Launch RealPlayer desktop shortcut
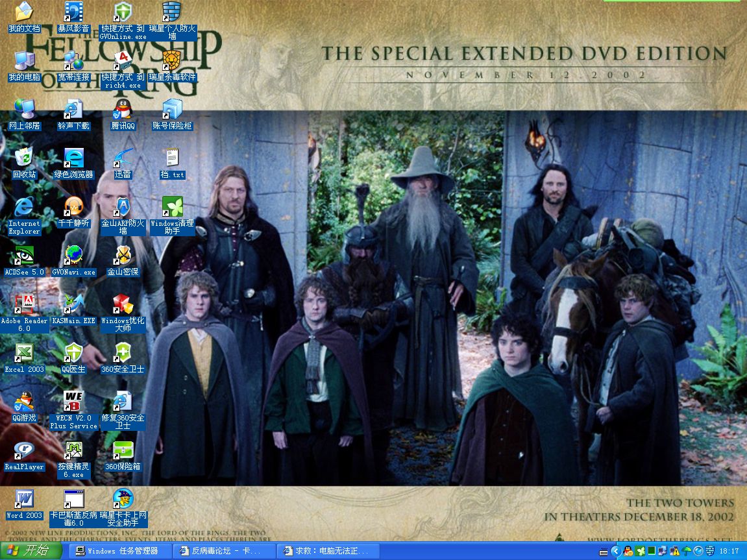747x560 pixels. (24, 456)
